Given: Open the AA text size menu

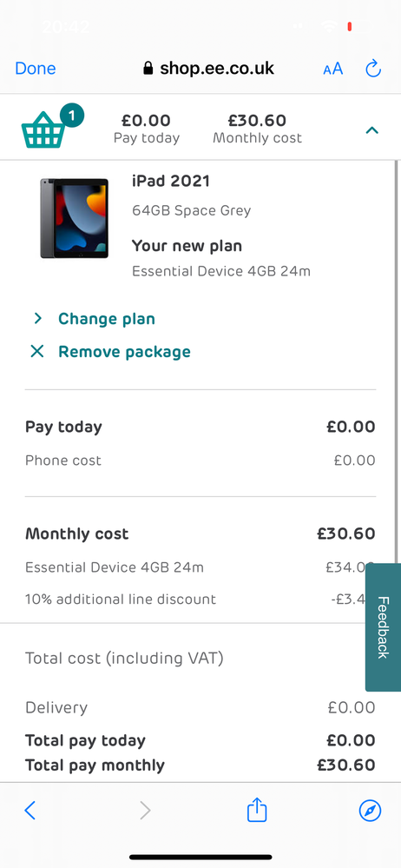Looking at the screenshot, I should pos(333,70).
